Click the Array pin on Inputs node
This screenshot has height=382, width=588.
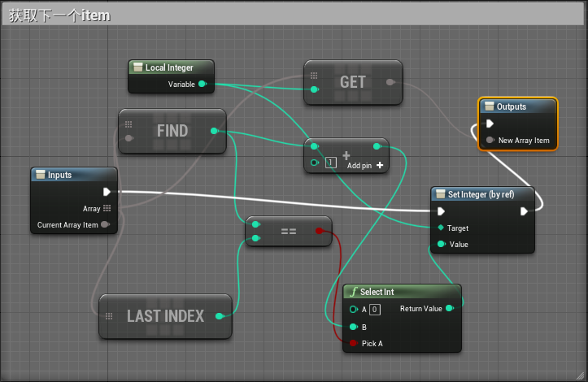coord(107,209)
